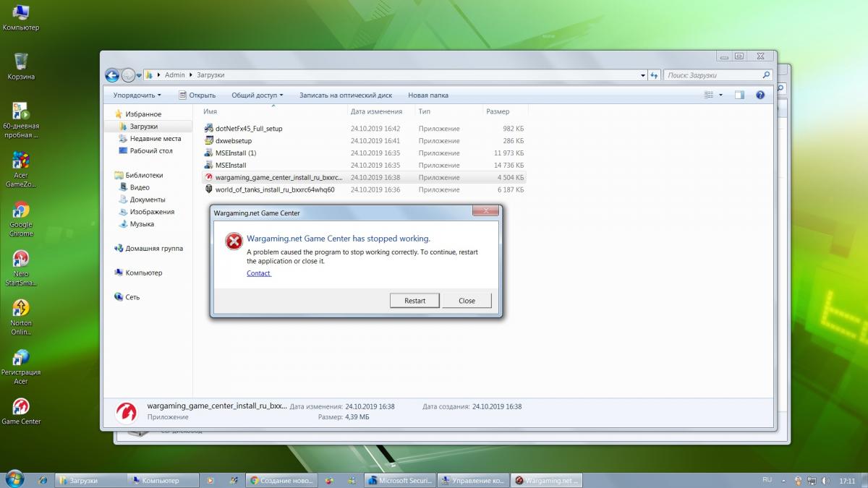868x488 pixels.
Task: Toggle the preview pane icon
Action: pyautogui.click(x=739, y=95)
